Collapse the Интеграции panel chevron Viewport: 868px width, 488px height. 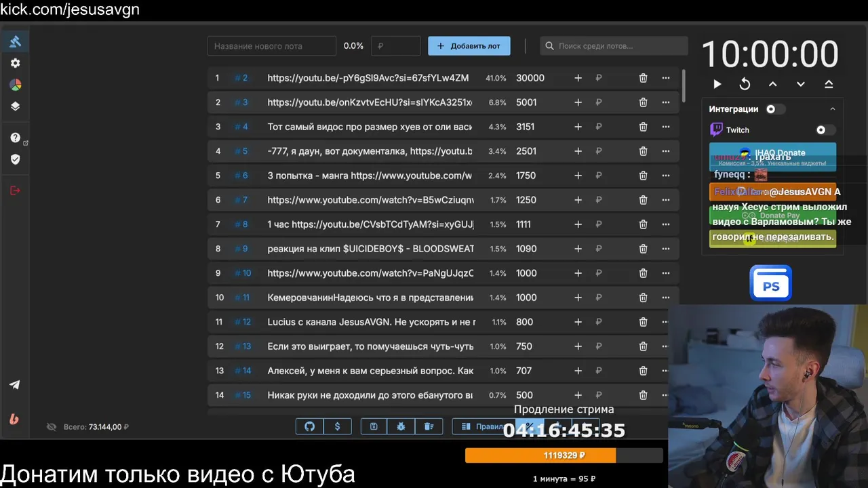(x=833, y=109)
